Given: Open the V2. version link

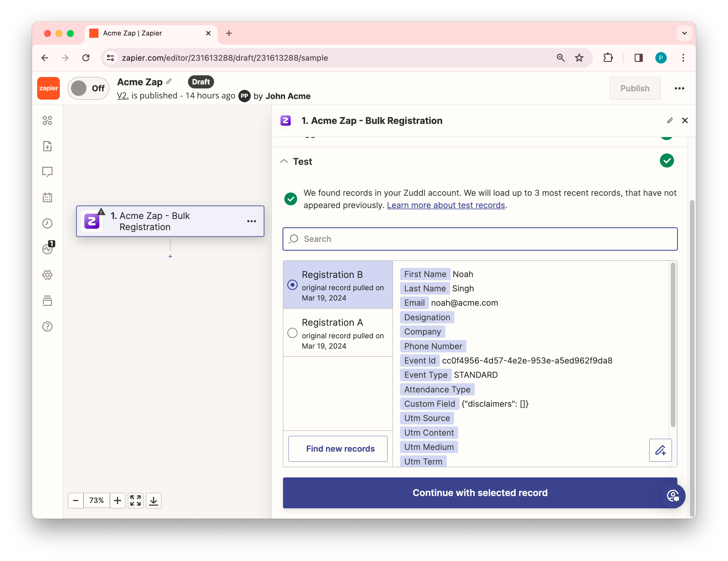Looking at the screenshot, I should (x=122, y=96).
